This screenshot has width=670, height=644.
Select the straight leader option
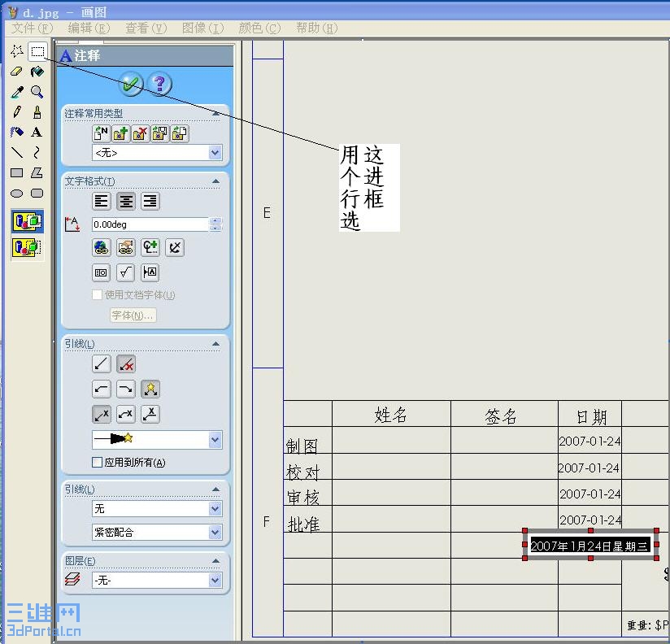[102, 414]
